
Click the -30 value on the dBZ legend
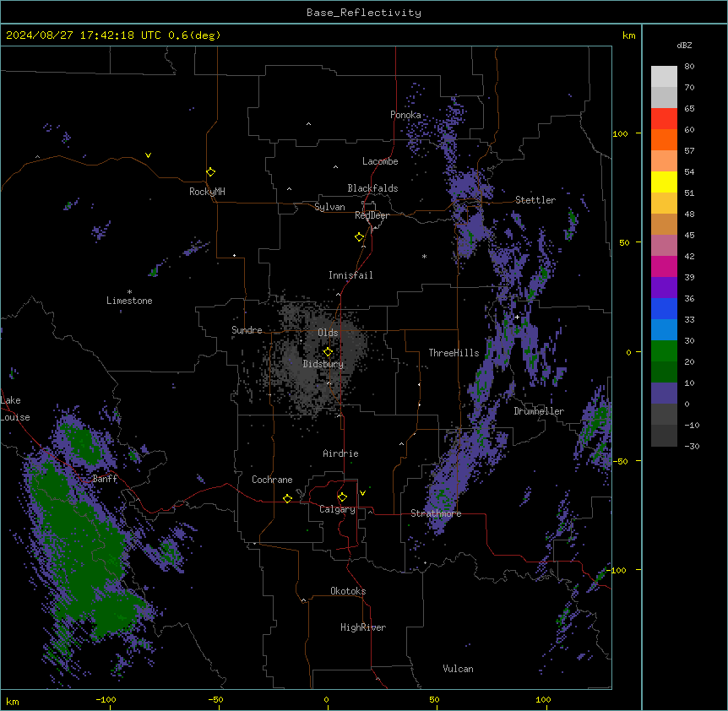coord(692,446)
